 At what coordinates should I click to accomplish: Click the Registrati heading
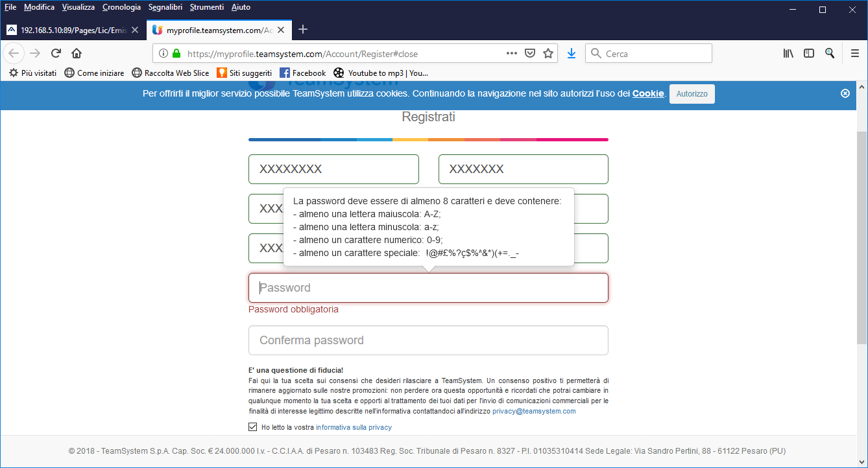pos(428,117)
